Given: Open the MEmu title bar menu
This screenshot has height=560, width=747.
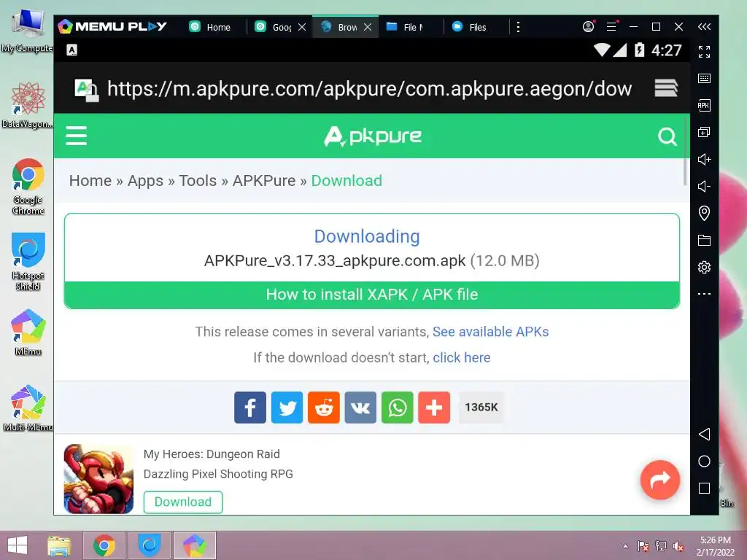Looking at the screenshot, I should pos(612,27).
